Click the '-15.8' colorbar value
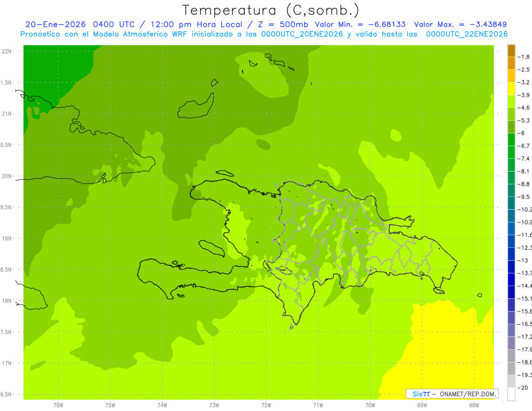This screenshot has width=532, height=411. click(525, 311)
